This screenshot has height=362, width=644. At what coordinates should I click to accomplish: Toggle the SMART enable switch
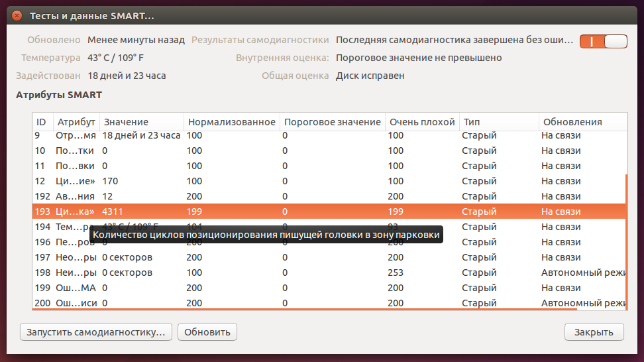tap(603, 41)
